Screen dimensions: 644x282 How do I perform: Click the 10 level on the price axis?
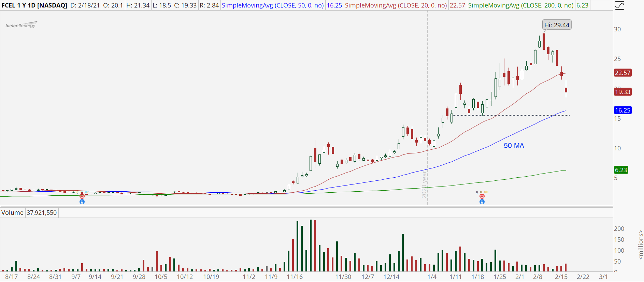617,148
